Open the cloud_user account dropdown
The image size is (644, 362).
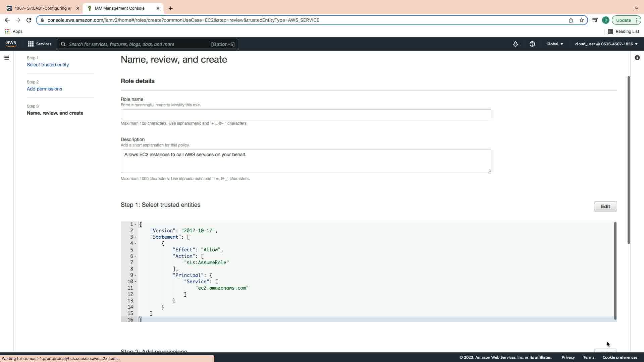(x=606, y=44)
